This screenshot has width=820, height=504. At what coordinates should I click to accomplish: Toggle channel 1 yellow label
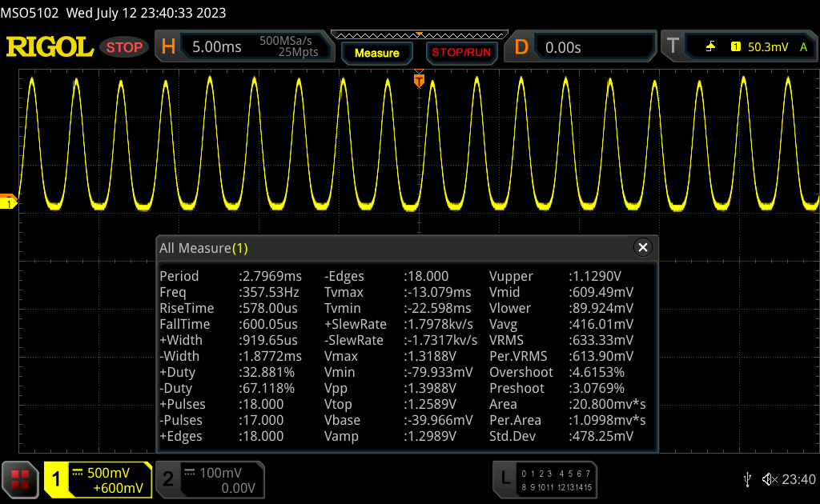click(x=56, y=479)
